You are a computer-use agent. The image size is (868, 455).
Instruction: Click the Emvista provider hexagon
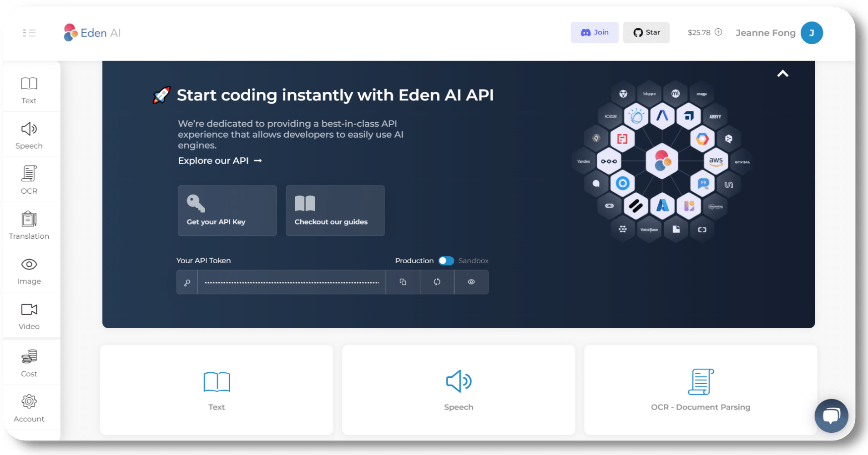click(x=742, y=162)
